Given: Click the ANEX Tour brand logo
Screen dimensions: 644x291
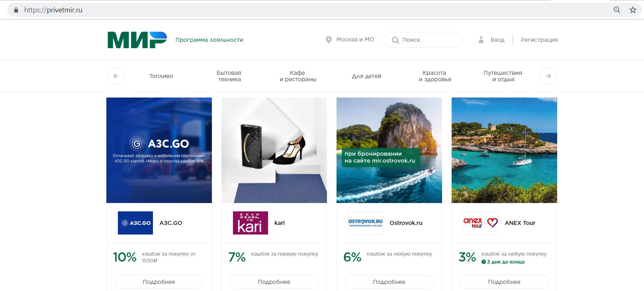Looking at the screenshot, I should [x=480, y=223].
